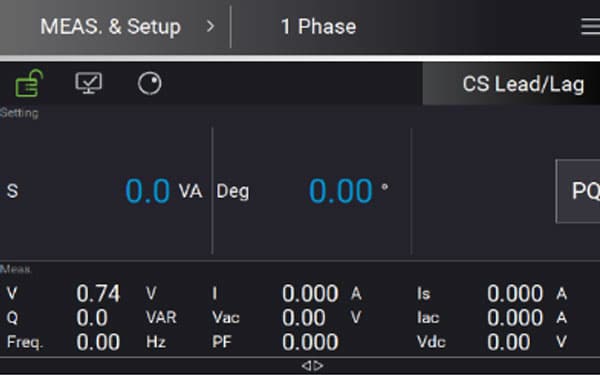Open the hamburger menu icon

590,27
